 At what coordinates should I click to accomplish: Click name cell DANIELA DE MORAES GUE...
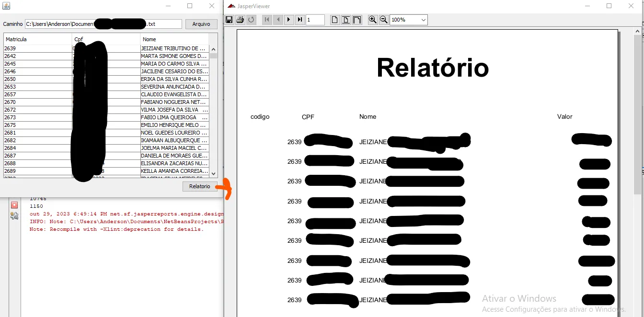click(x=174, y=156)
